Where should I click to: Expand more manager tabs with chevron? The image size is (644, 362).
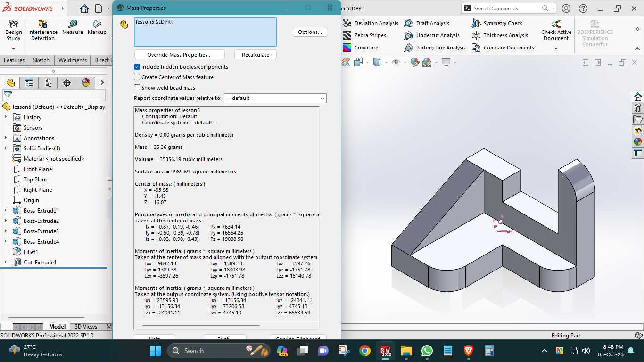(x=102, y=83)
